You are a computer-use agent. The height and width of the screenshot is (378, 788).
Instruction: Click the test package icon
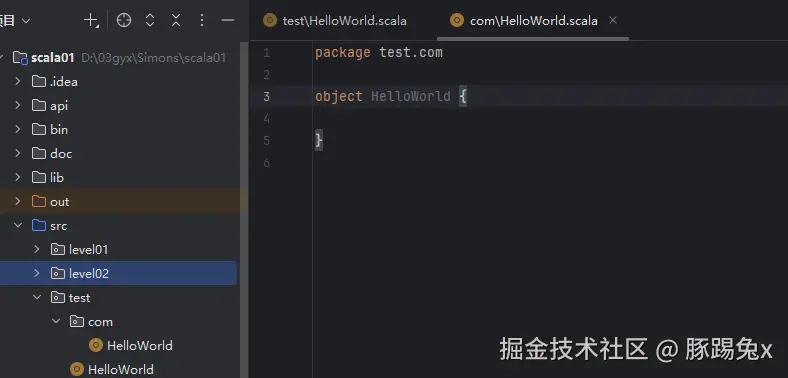click(x=58, y=298)
